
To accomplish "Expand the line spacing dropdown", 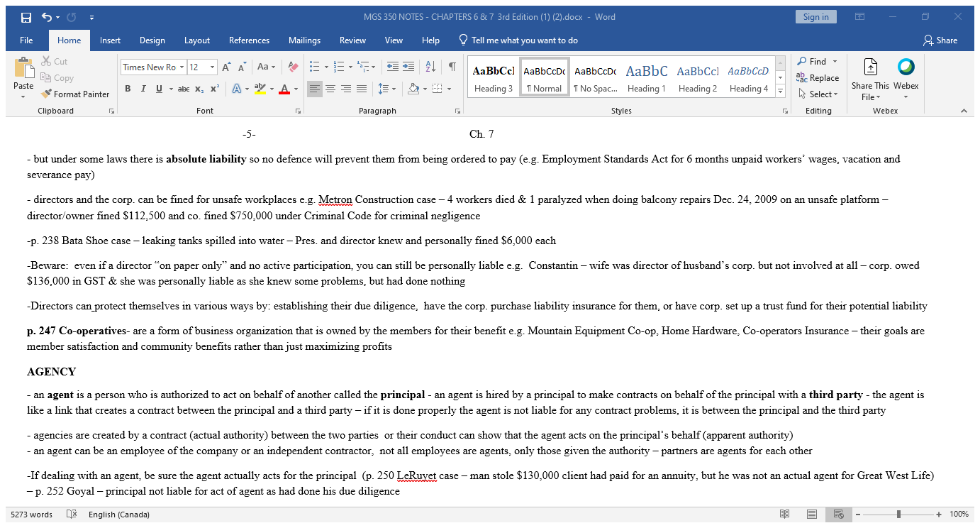I will point(394,89).
